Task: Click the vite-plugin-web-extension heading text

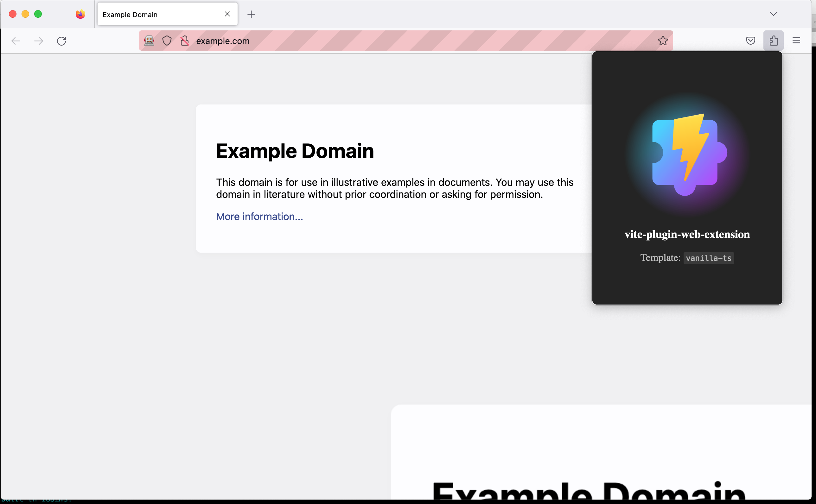Action: 687,234
